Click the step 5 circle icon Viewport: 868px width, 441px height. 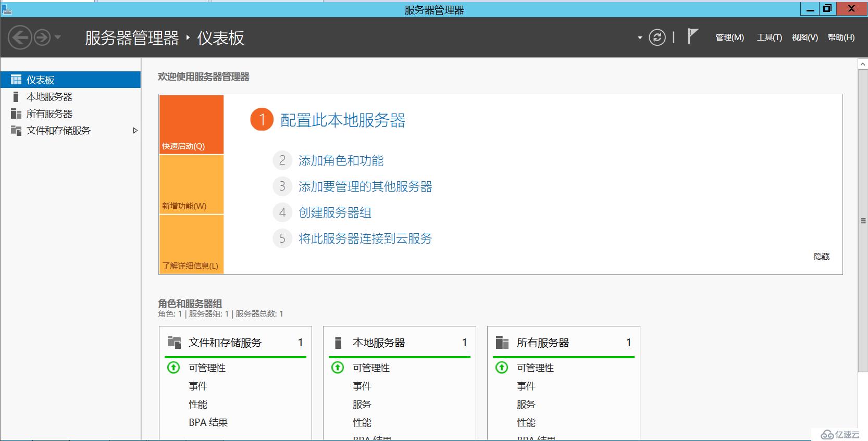pyautogui.click(x=282, y=238)
